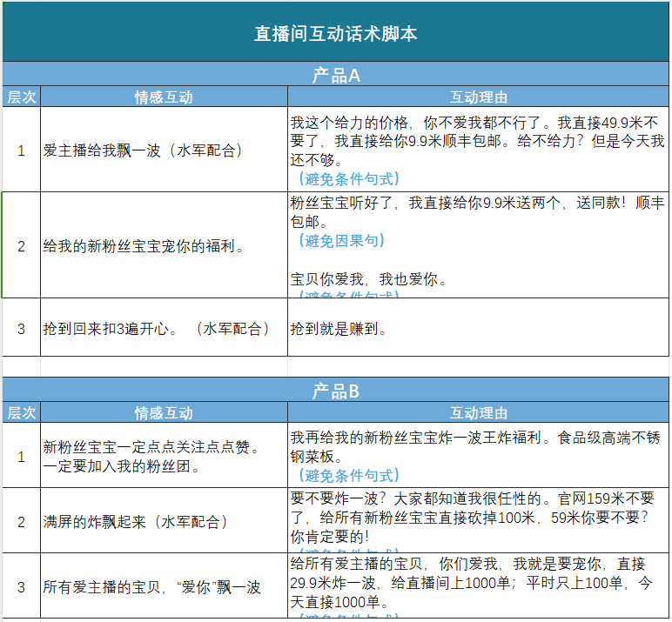Click cell 爱主播给我飘一波（水军配合）
This screenshot has width=672, height=622.
164,149
